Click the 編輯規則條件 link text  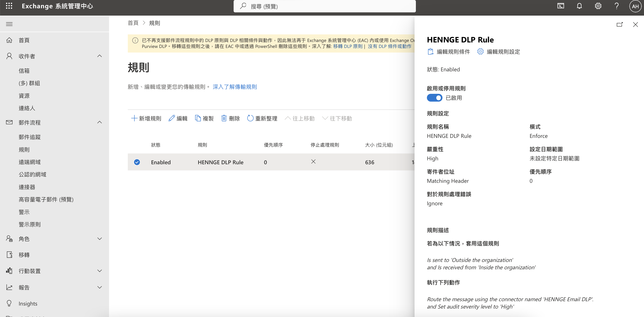[453, 52]
